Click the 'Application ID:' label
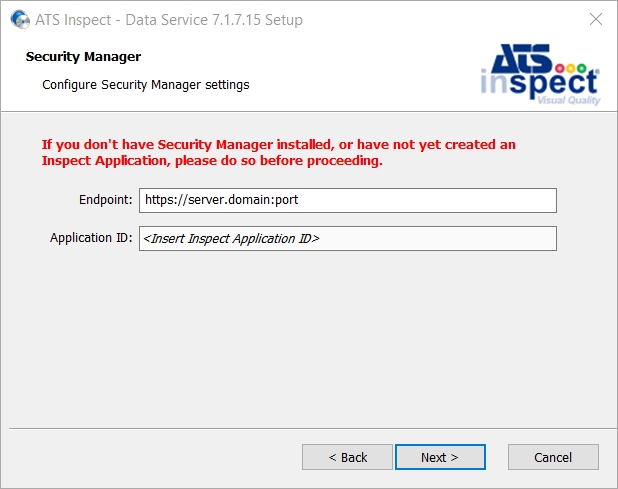 [91, 238]
